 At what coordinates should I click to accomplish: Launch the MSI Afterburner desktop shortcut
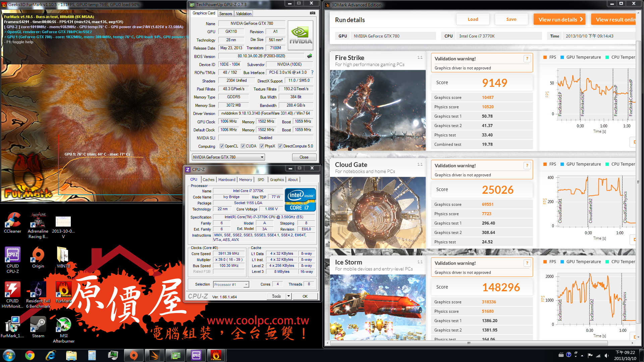(x=63, y=330)
